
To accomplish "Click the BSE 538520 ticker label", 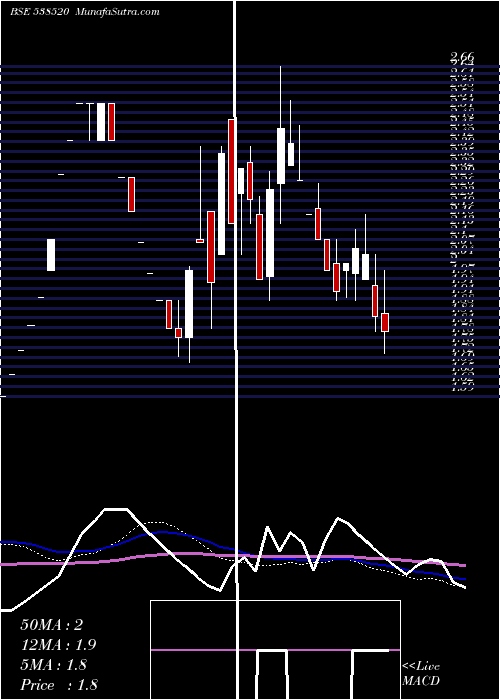I will [40, 12].
